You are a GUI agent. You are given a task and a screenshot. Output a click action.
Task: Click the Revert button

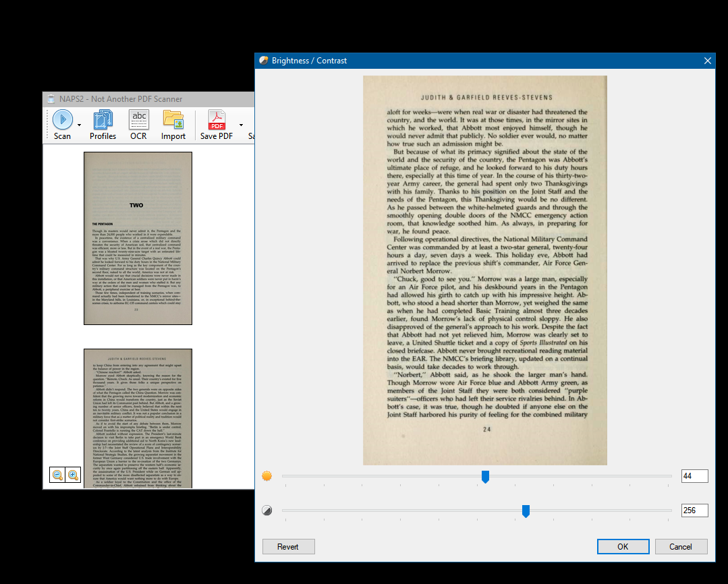pos(288,546)
